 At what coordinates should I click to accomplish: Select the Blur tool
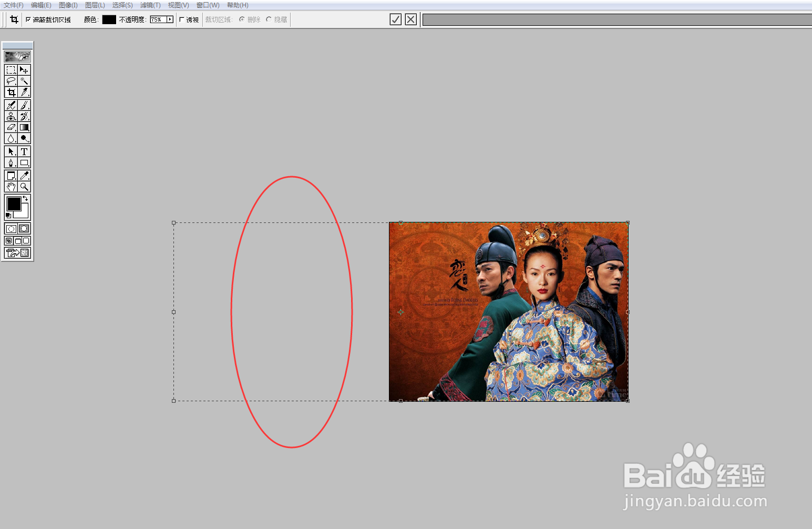(x=11, y=138)
